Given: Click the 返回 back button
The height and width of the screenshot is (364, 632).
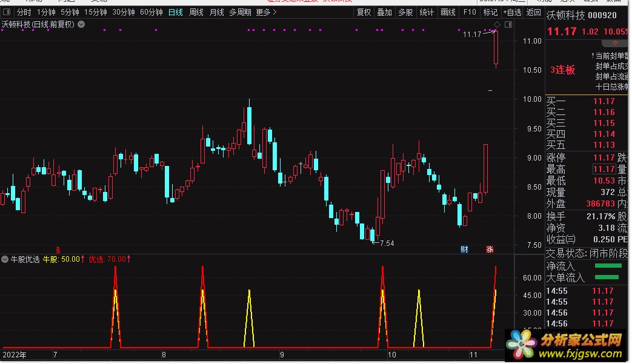Looking at the screenshot, I should point(533,12).
